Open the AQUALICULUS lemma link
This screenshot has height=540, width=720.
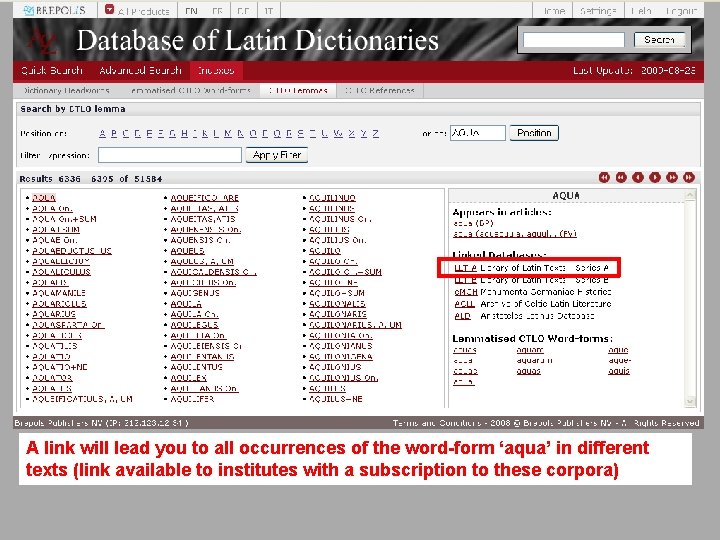tap(62, 272)
